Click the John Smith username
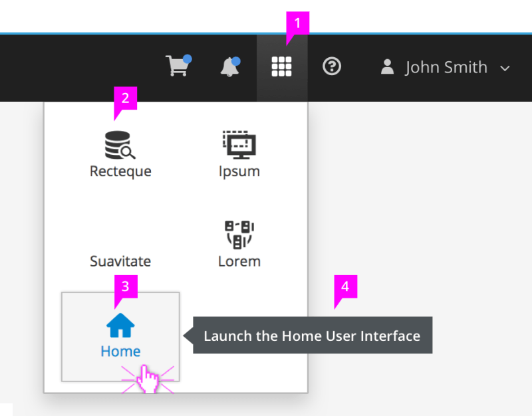 click(446, 67)
